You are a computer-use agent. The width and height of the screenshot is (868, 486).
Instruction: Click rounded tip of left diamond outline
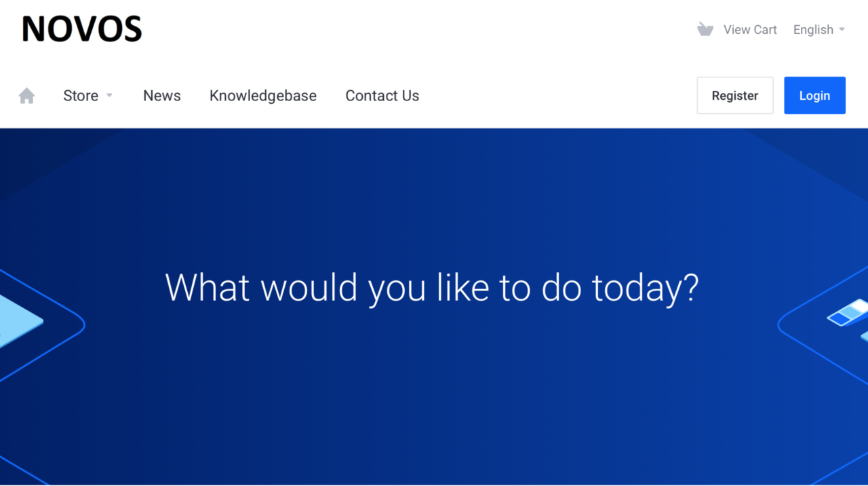point(83,325)
